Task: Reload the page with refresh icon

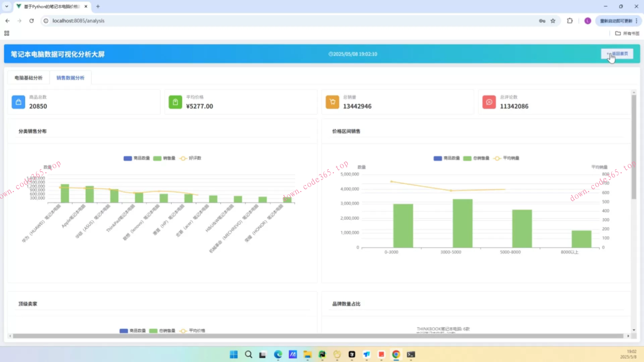Action: coord(32,21)
